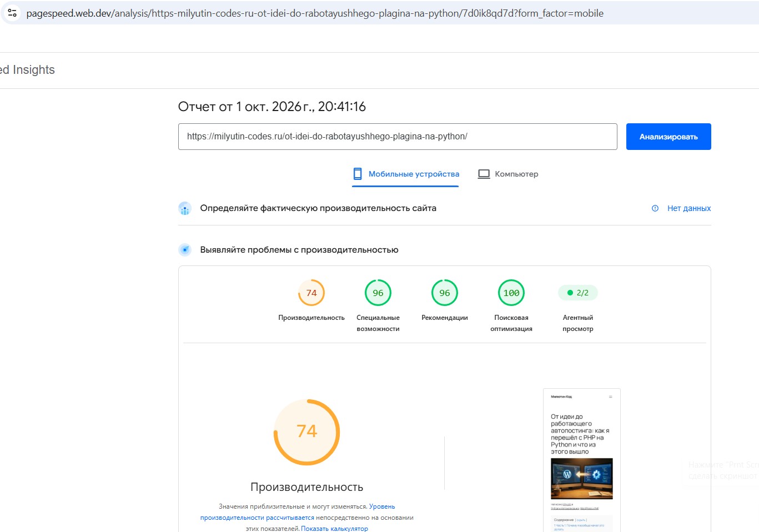Open the Рекомендации 96 score gauge
Viewport: 759px width, 532px height.
pyautogui.click(x=445, y=293)
